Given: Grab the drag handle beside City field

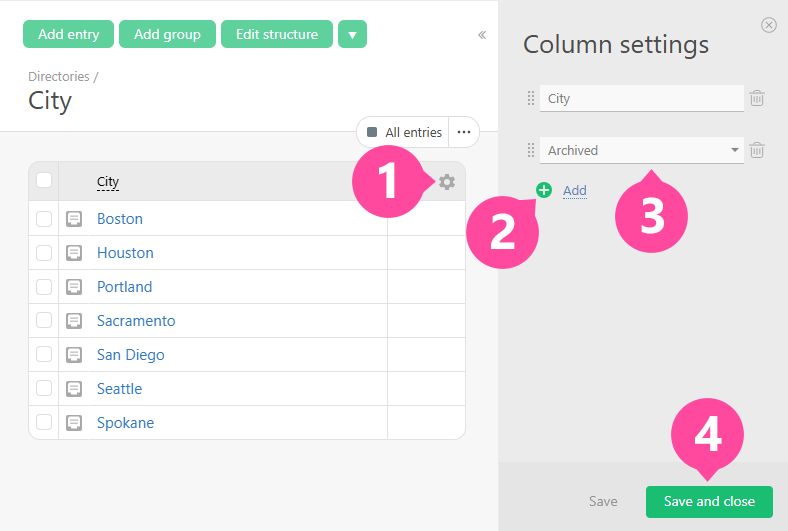Looking at the screenshot, I should pyautogui.click(x=531, y=98).
